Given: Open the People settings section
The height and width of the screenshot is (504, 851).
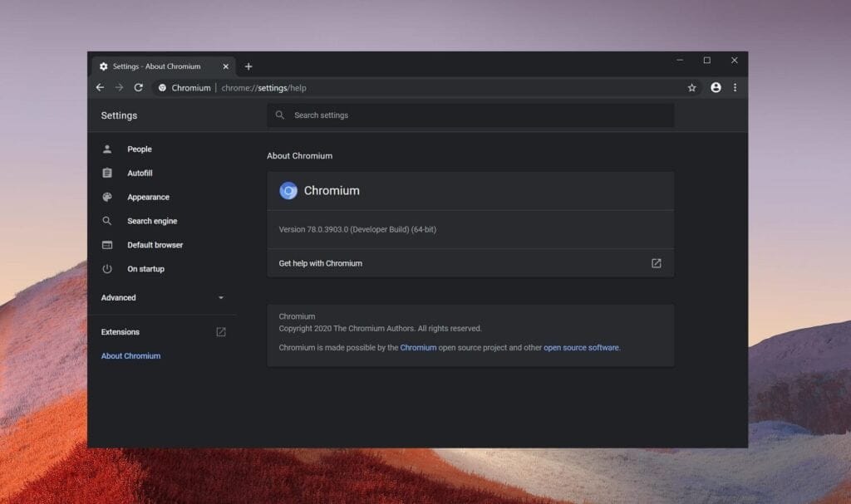Looking at the screenshot, I should click(139, 149).
